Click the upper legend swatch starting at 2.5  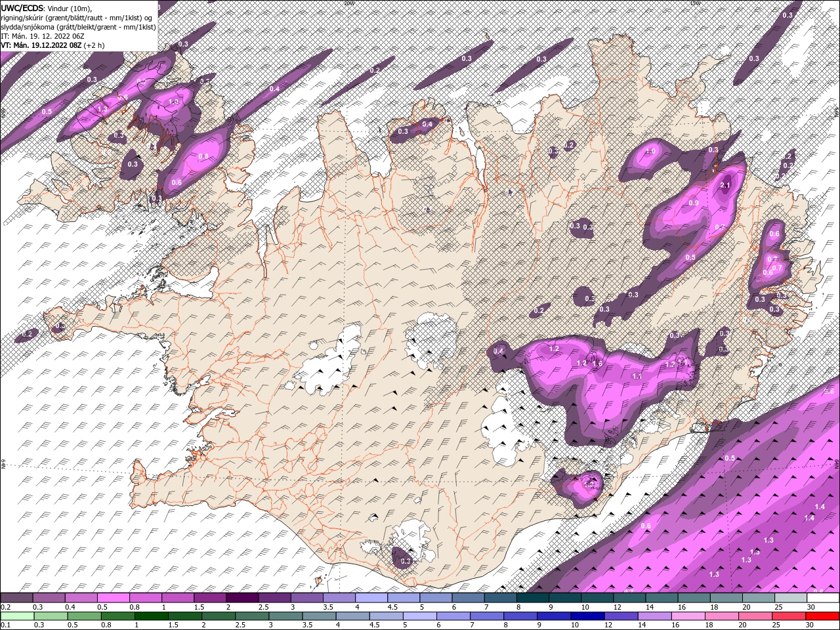tap(274, 598)
